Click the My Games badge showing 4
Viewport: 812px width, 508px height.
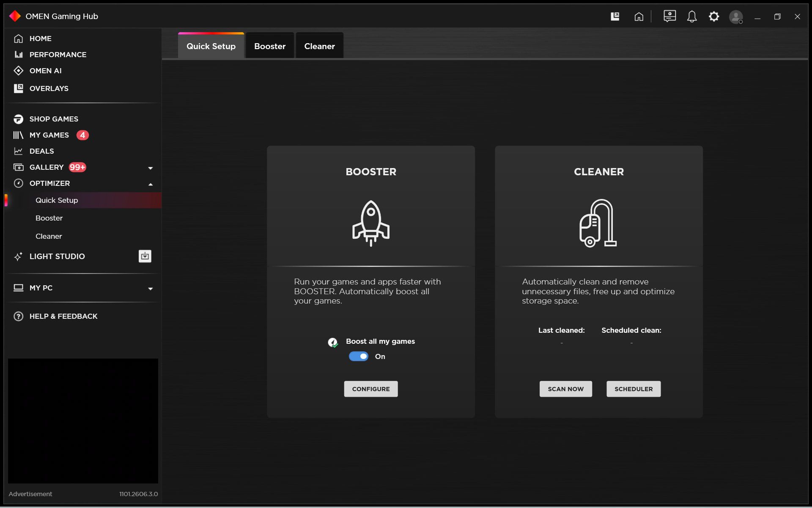[x=82, y=135]
